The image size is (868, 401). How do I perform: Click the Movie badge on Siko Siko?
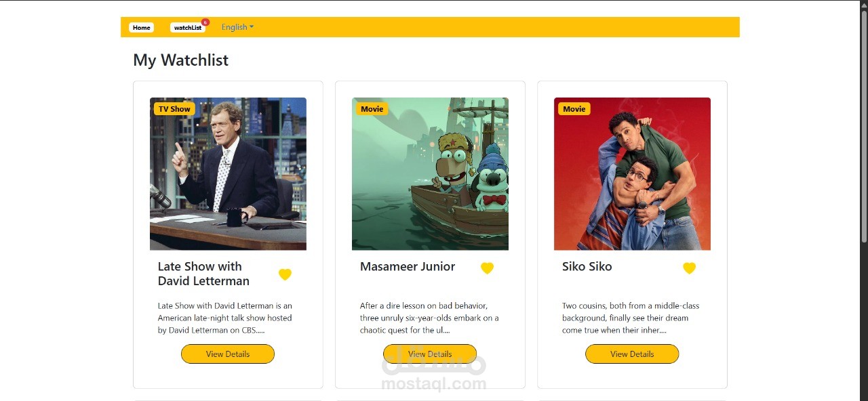[574, 109]
